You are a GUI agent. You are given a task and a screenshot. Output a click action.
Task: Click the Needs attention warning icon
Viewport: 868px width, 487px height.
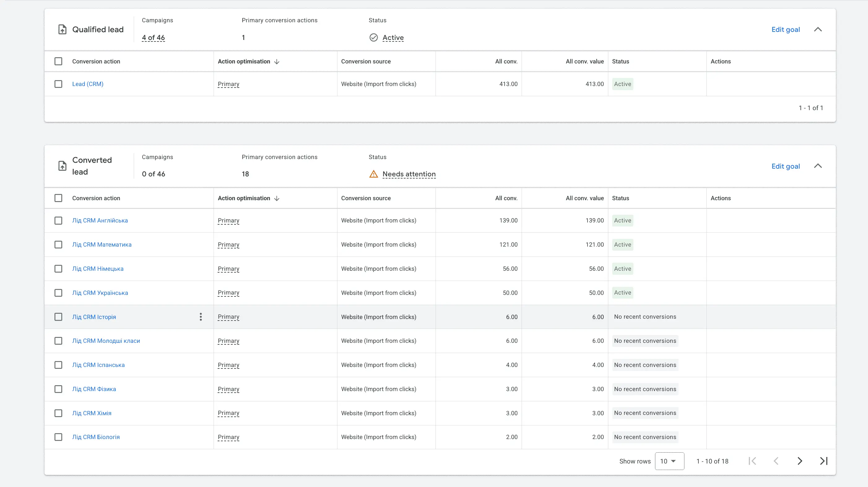[374, 174]
